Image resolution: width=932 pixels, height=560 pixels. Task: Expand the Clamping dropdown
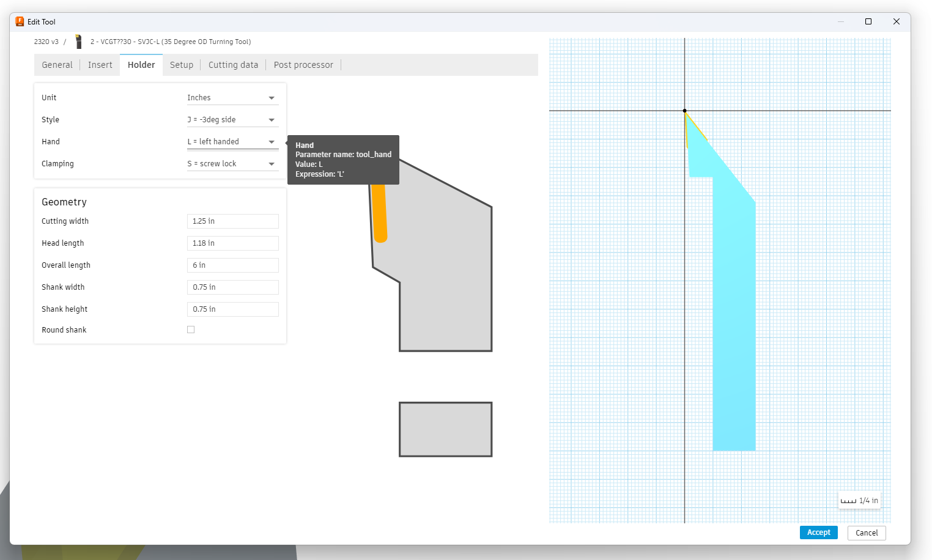(232, 164)
